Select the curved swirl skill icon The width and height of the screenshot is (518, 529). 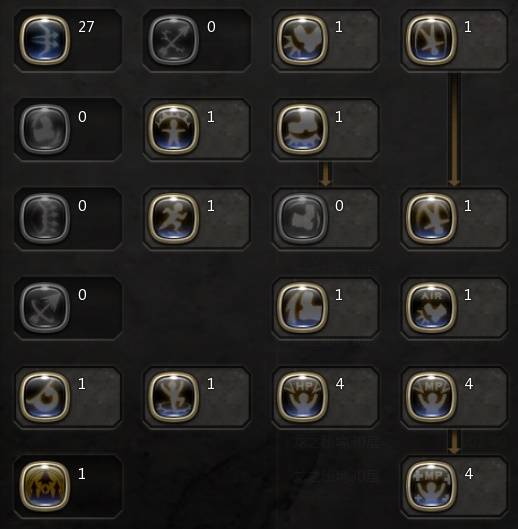tap(45, 397)
